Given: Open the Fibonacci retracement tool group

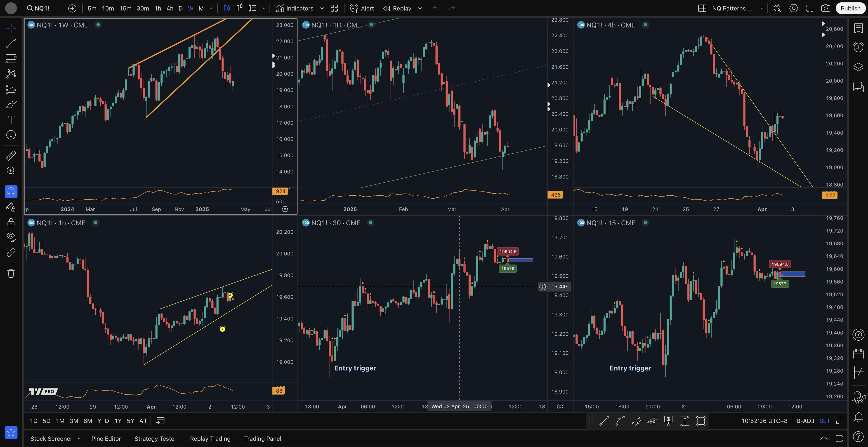Looking at the screenshot, I should 11,58.
